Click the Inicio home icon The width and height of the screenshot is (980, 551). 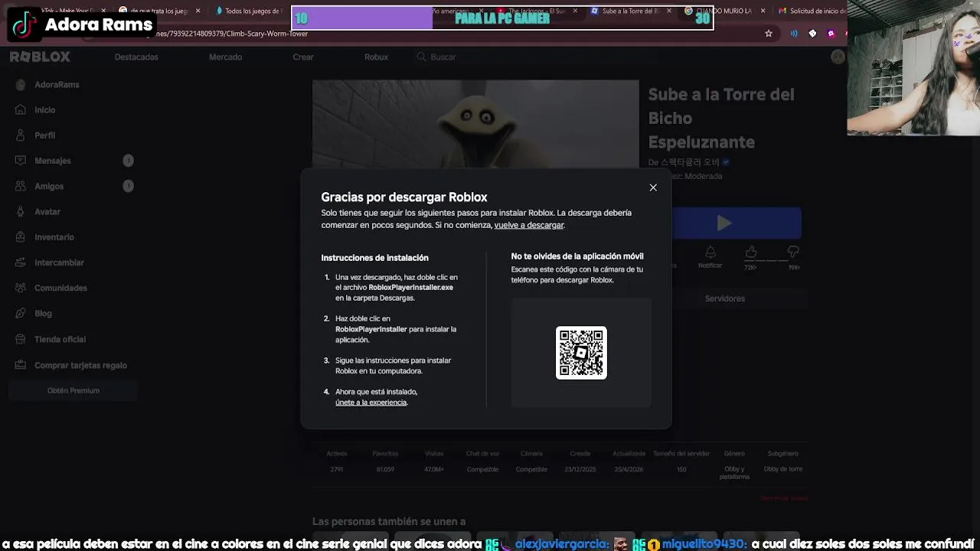(x=21, y=110)
